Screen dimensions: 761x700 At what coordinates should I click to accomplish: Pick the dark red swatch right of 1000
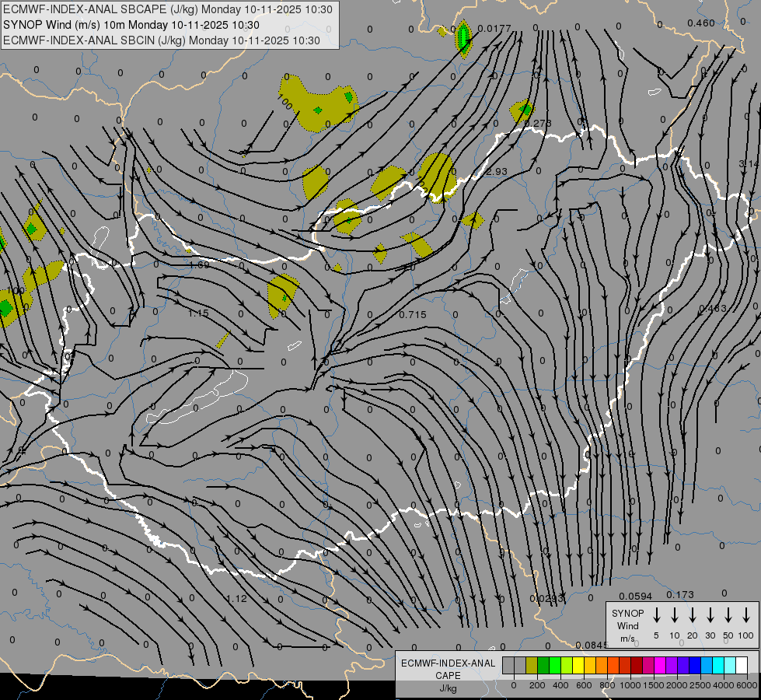[637, 665]
